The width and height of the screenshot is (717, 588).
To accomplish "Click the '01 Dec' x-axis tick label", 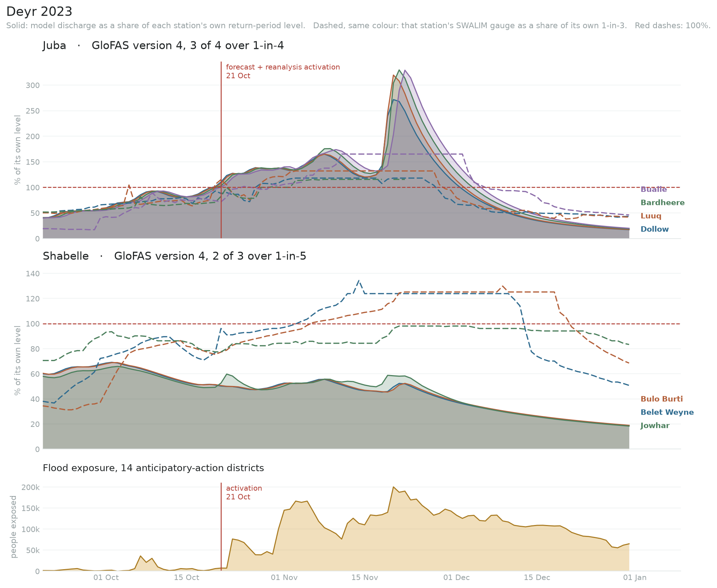I will [457, 577].
